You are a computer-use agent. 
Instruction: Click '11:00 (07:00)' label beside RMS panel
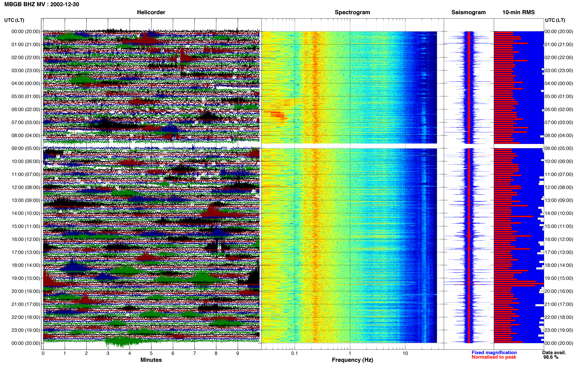559,175
